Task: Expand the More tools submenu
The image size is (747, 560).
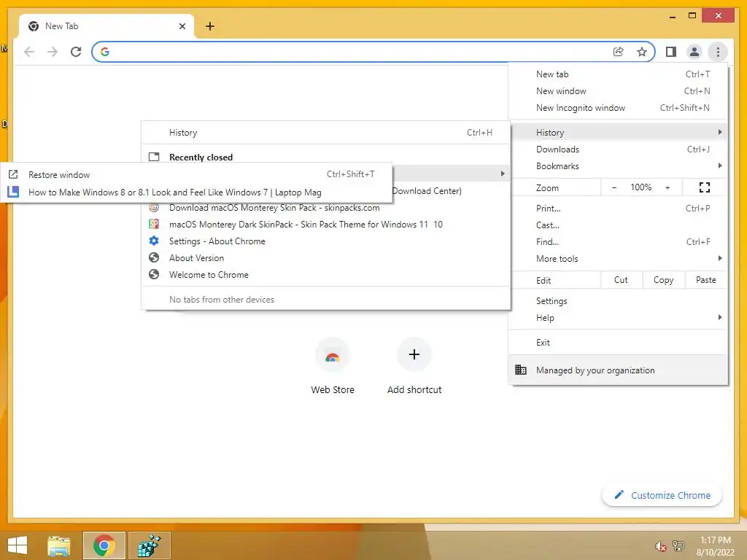Action: pos(618,259)
